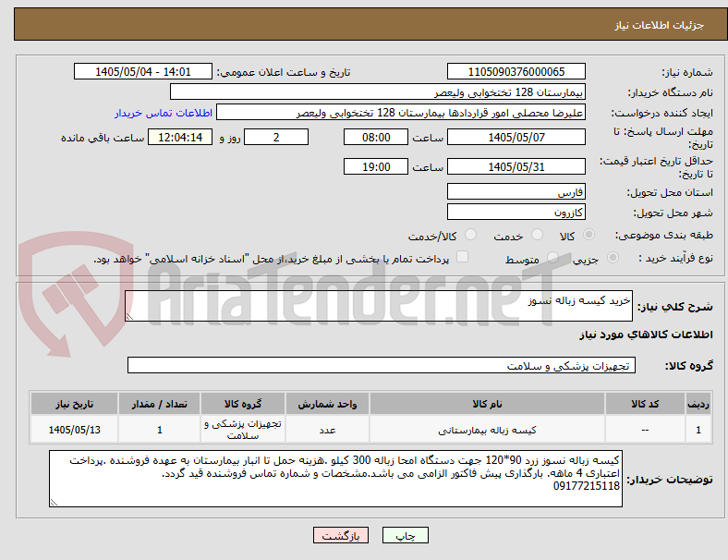Image resolution: width=728 pixels, height=560 pixels.
Task: Click the واحد شمارش column header
Action: [x=327, y=404]
